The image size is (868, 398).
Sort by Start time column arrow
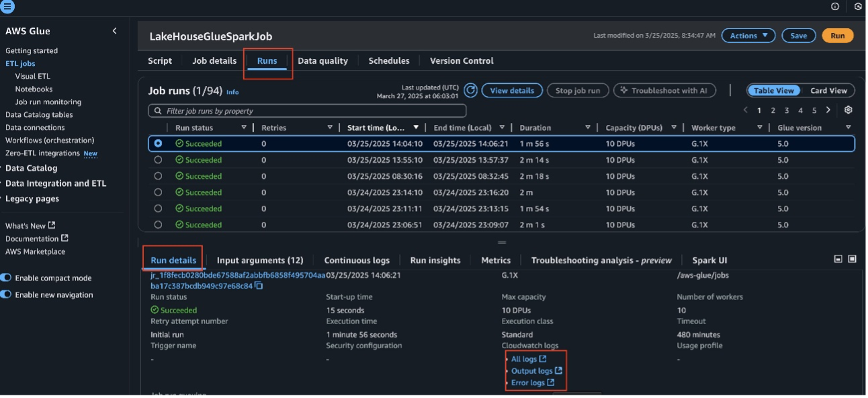pyautogui.click(x=416, y=127)
